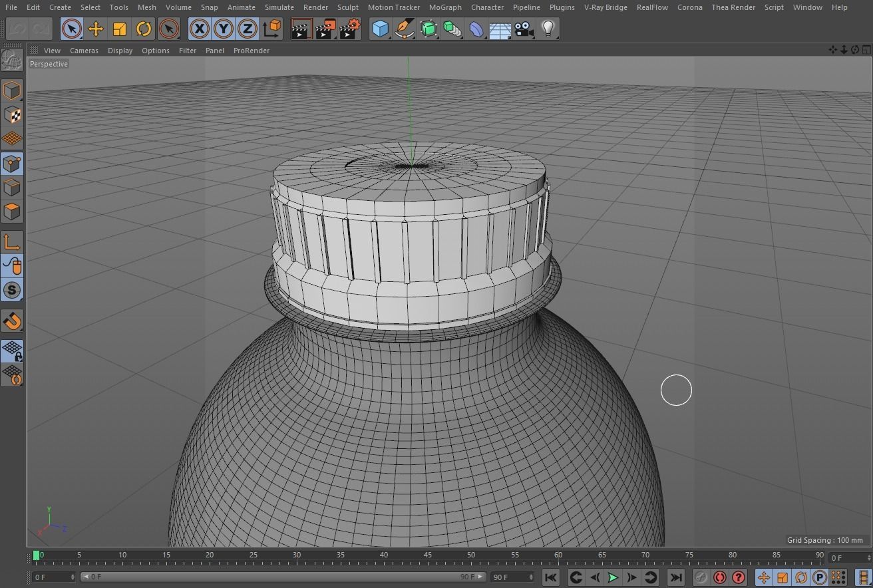873x588 pixels.
Task: Open the MoGraph menu
Action: [x=445, y=7]
